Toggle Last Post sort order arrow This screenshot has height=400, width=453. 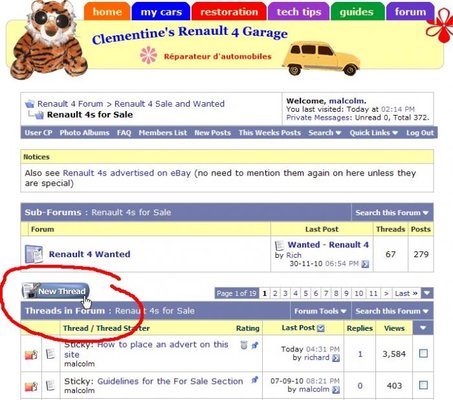[x=321, y=328]
